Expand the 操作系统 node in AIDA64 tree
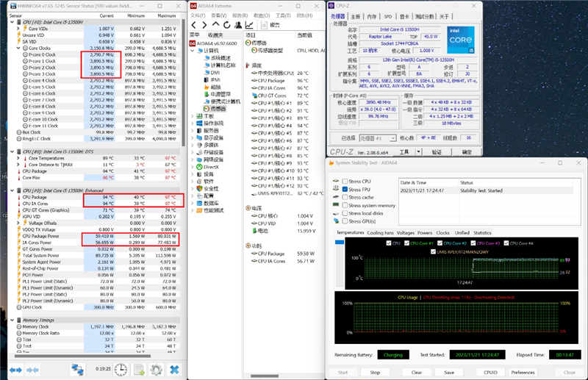 coord(193,123)
